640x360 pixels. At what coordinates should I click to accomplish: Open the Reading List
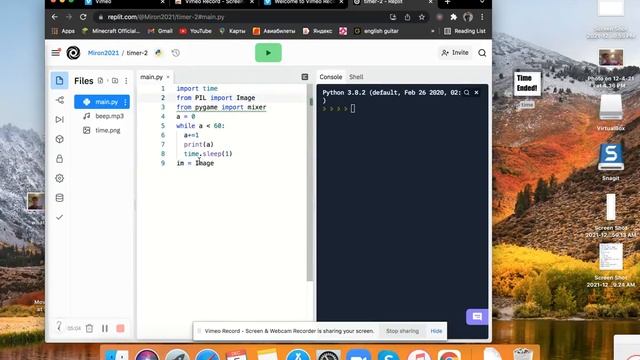464,31
